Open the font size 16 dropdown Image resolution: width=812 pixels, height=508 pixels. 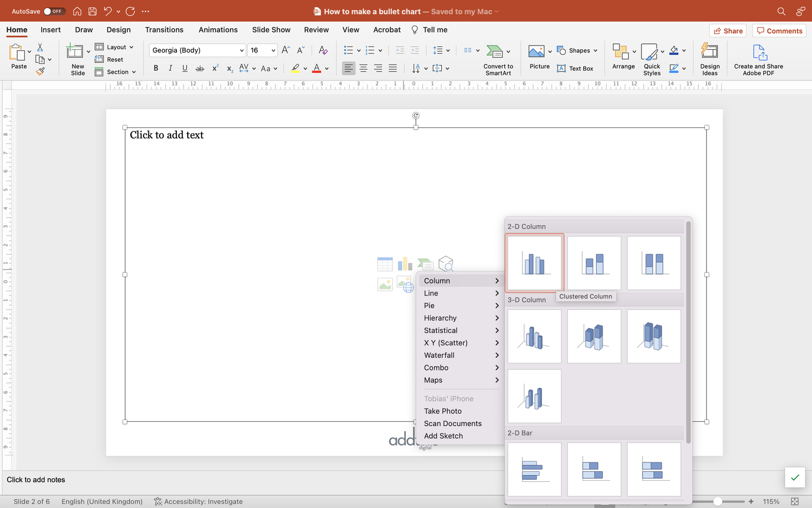click(x=263, y=50)
